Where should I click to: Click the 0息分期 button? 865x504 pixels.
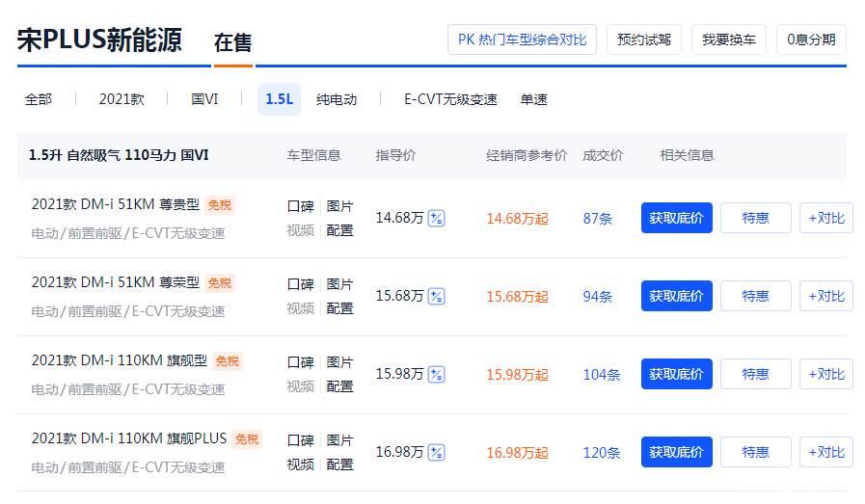(x=811, y=40)
